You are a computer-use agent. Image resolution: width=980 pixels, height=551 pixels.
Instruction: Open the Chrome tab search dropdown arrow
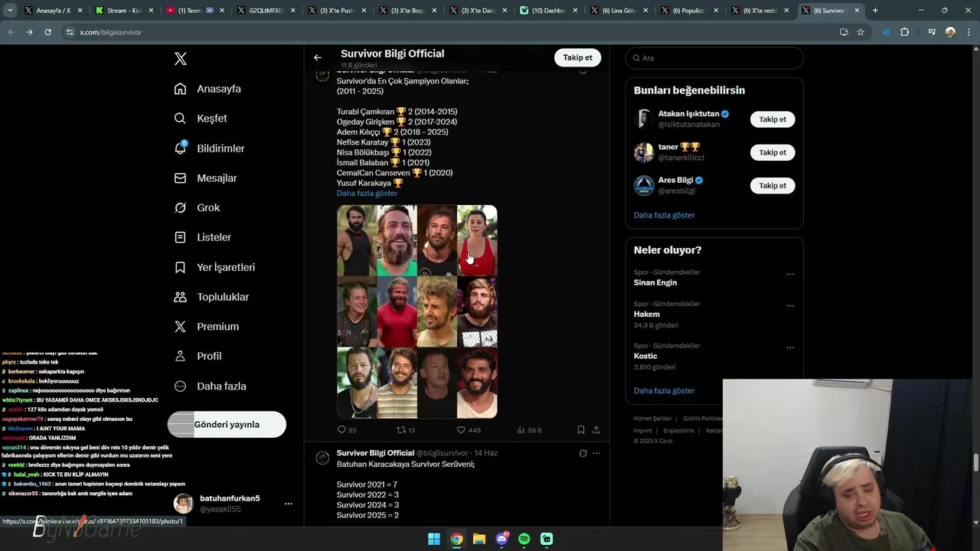[9, 11]
